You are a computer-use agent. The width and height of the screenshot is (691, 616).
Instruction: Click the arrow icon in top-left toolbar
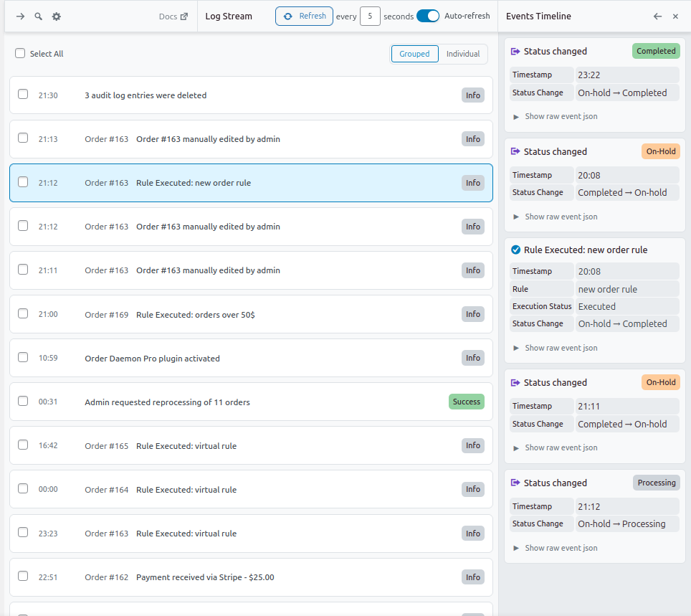coord(21,16)
